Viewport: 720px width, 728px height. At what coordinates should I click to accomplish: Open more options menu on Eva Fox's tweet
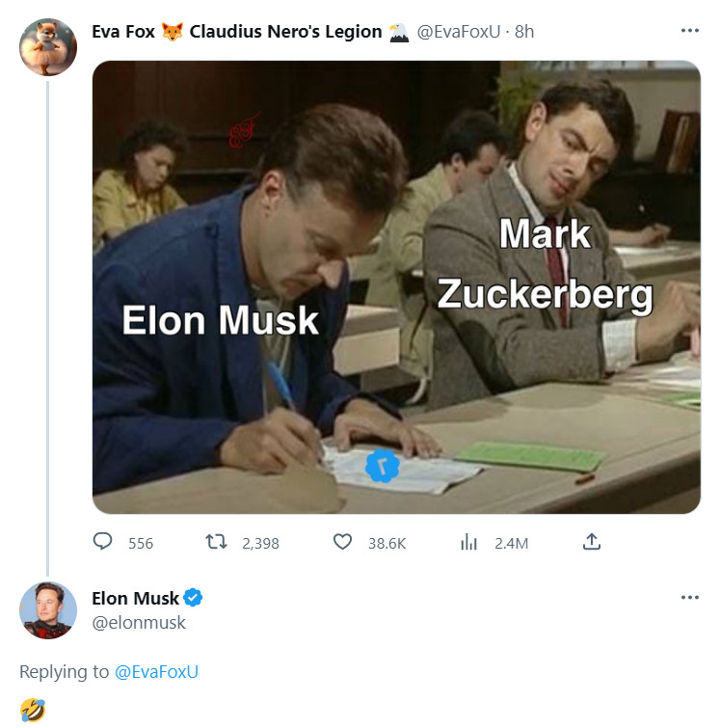(690, 31)
